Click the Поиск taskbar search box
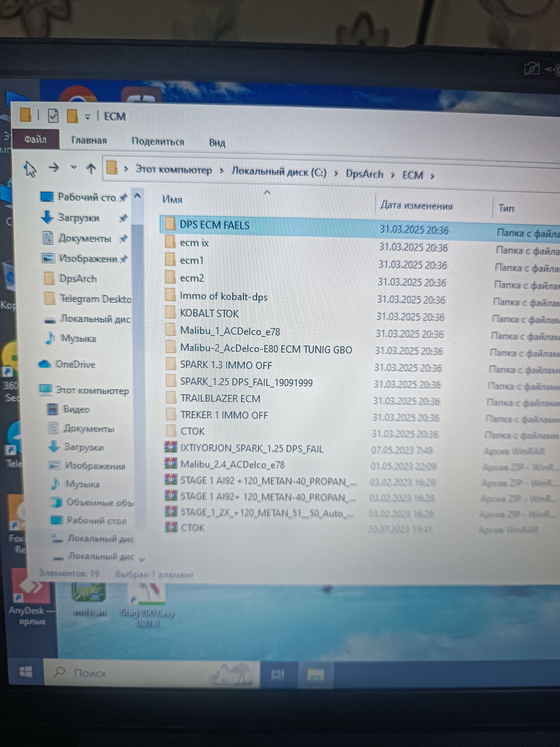The image size is (560, 747). click(152, 673)
